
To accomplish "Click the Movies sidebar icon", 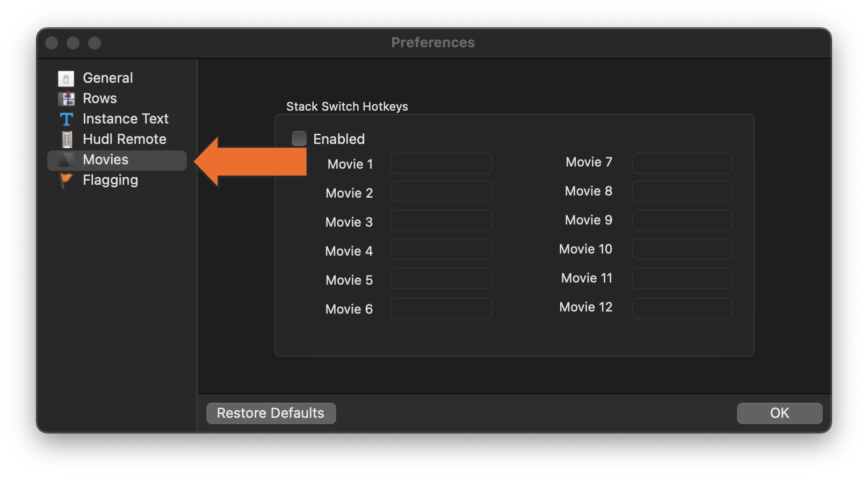I will pyautogui.click(x=66, y=160).
